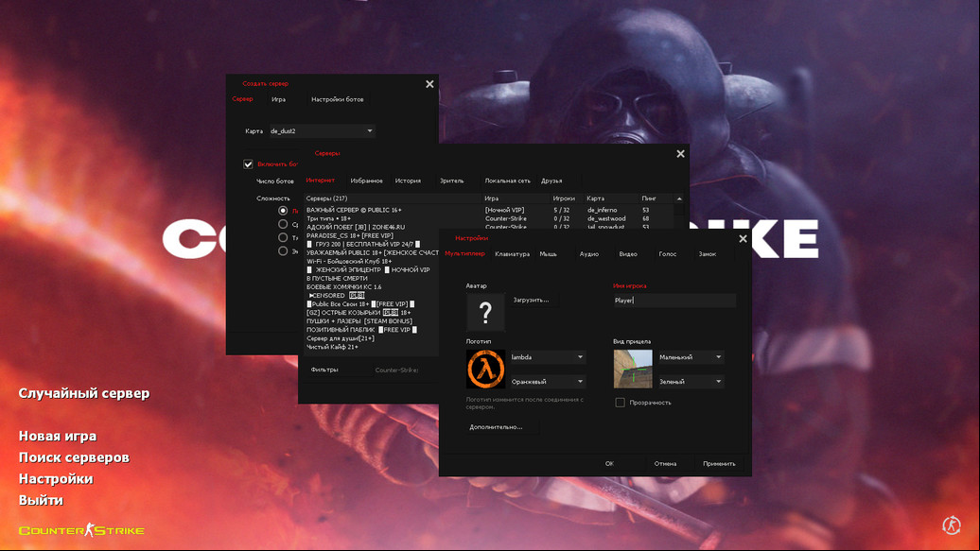Click Выйти in the main menu
The height and width of the screenshot is (551, 980).
tap(41, 500)
